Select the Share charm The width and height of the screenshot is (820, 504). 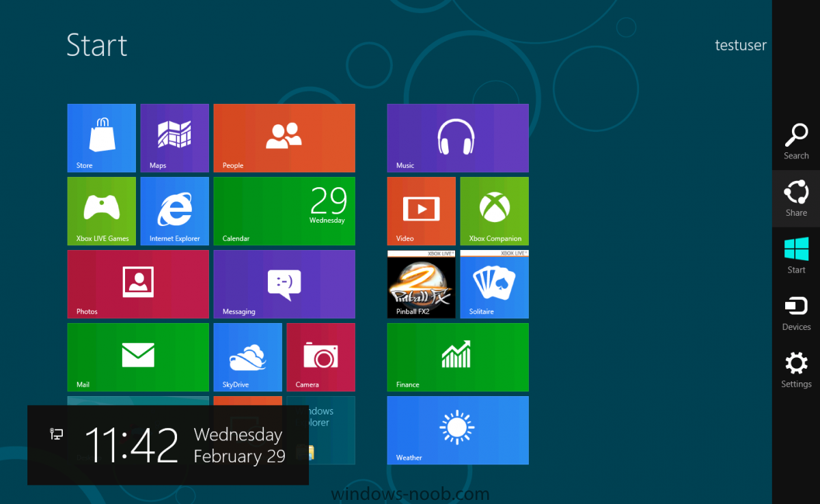point(796,199)
